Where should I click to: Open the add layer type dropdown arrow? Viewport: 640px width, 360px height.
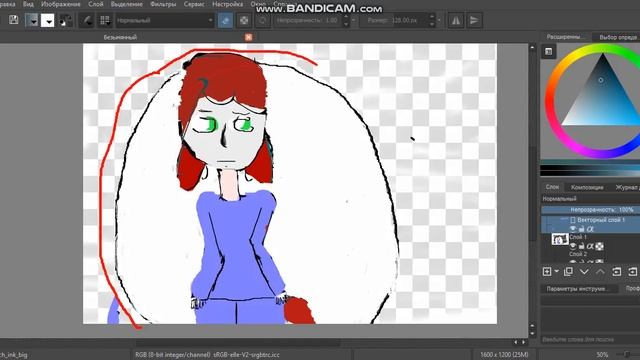point(556,271)
